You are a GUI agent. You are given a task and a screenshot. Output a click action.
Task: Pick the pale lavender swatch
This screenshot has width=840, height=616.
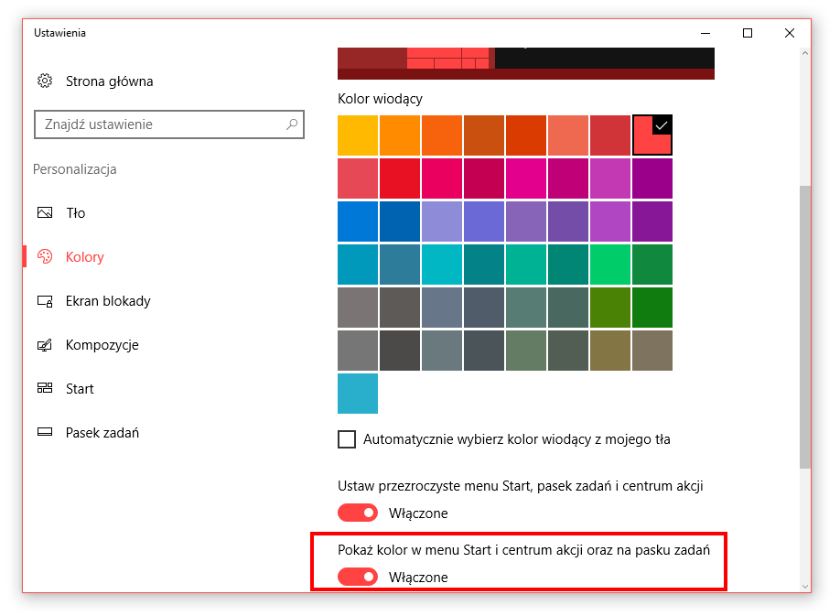pos(442,222)
